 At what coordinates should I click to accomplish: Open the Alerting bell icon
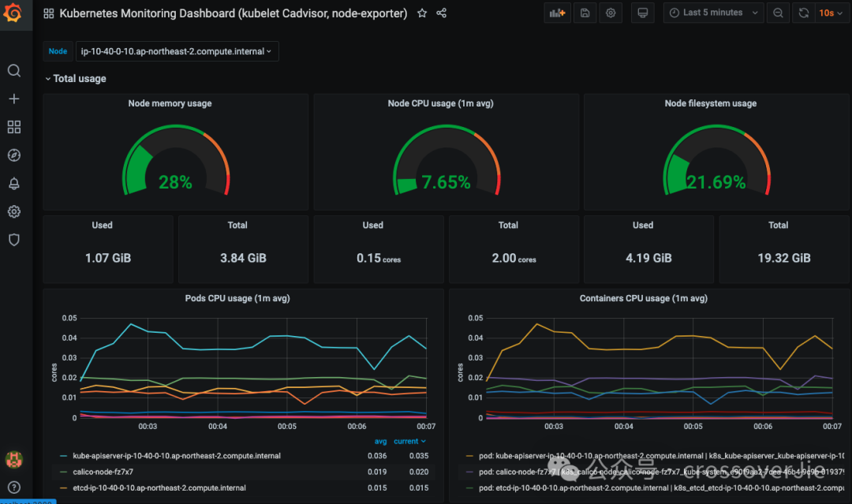pyautogui.click(x=13, y=184)
